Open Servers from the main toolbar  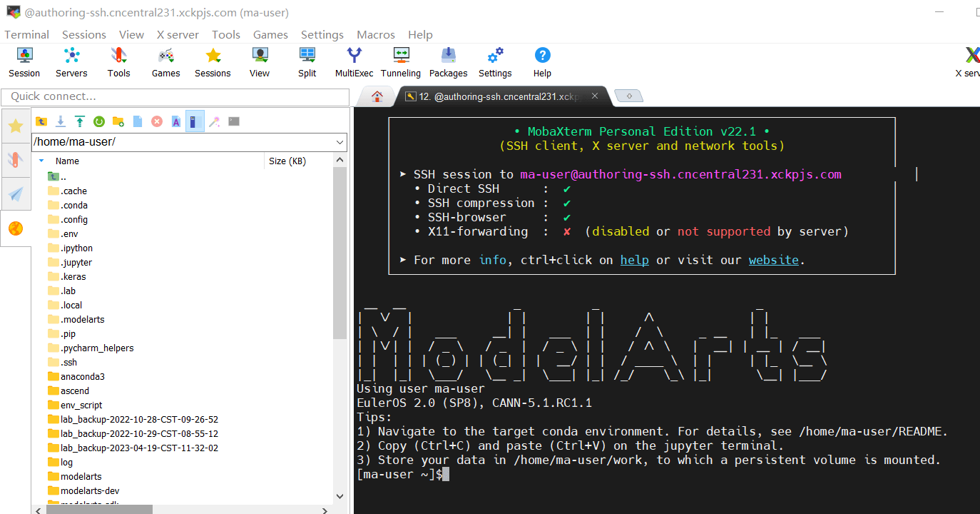point(71,62)
